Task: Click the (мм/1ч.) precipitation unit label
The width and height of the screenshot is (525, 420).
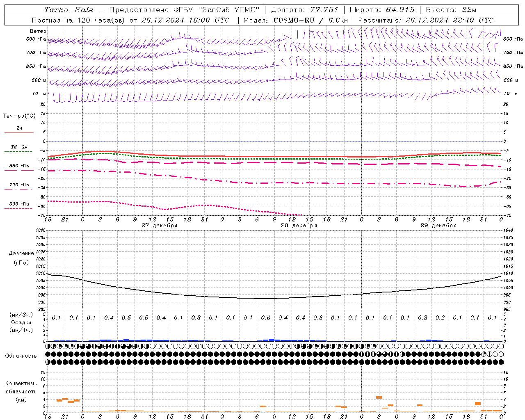Action: (x=22, y=330)
